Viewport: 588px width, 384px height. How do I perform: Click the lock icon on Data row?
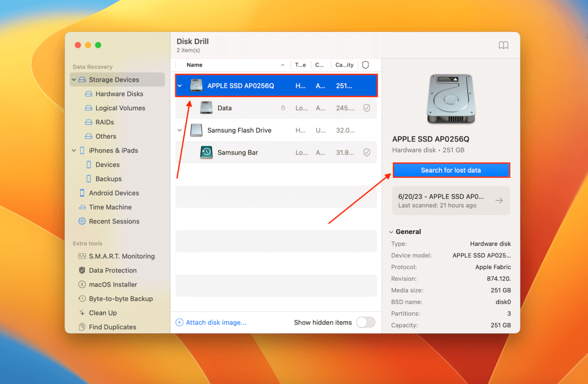(x=283, y=108)
